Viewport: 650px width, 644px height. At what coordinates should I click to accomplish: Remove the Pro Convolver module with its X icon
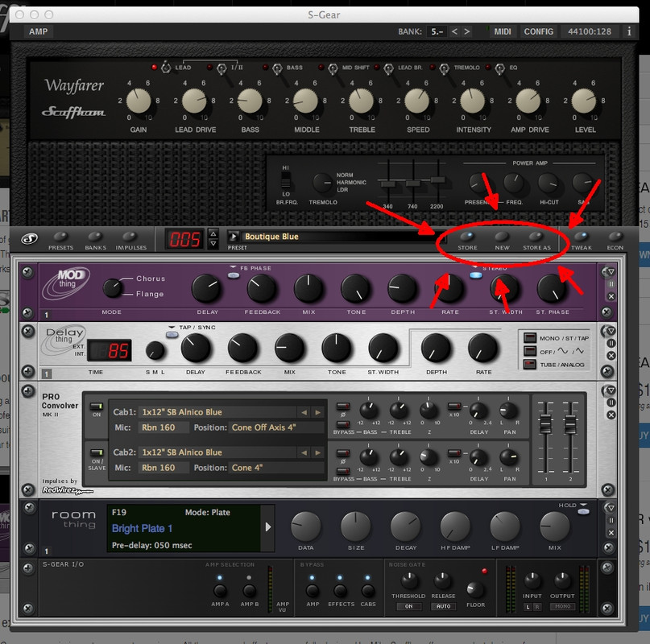611,415
